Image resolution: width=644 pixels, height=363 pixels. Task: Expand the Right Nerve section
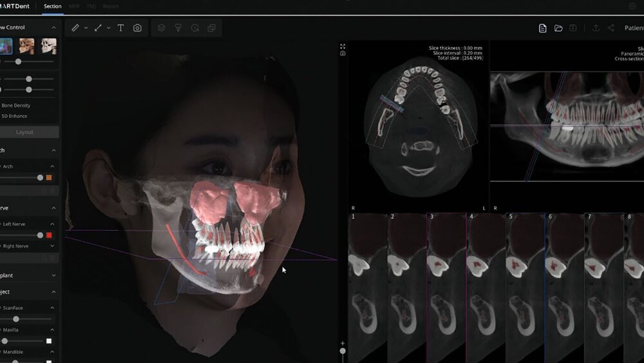click(53, 246)
